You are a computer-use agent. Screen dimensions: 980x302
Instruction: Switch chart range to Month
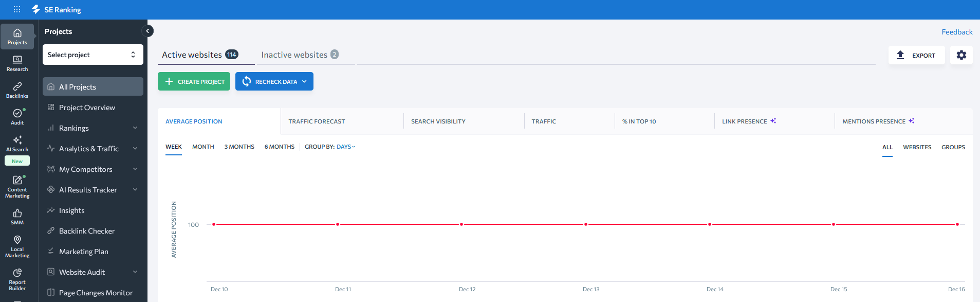click(x=203, y=147)
